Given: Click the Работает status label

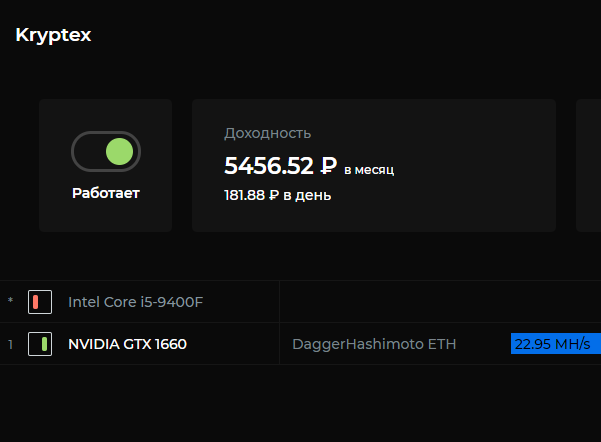Looking at the screenshot, I should click(106, 193).
